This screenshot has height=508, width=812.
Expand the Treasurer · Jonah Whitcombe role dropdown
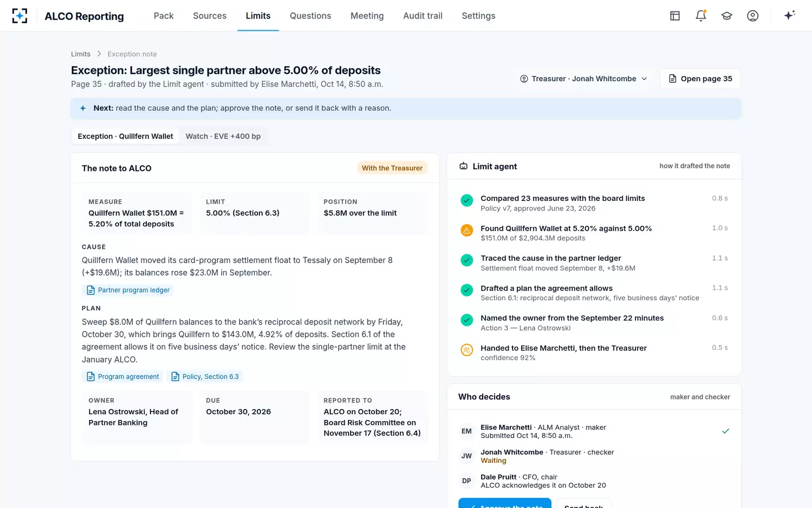(584, 78)
